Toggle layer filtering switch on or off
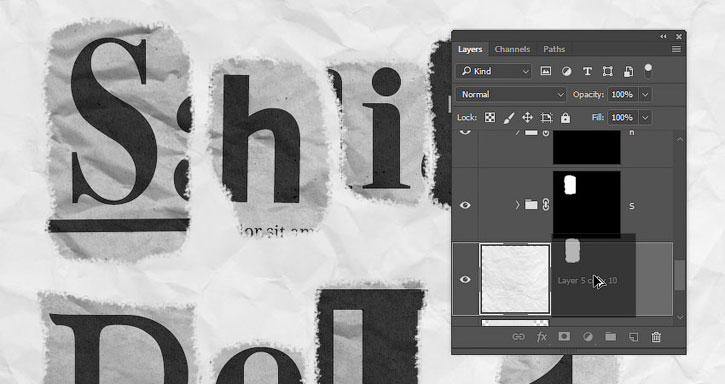 648,71
